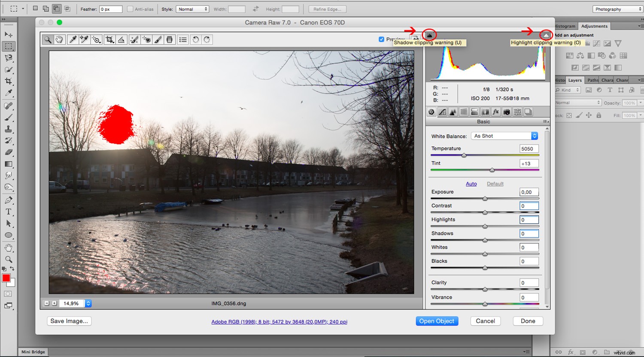Screen dimensions: 644x357
Task: Switch to the Adjustments tab
Action: 594,26
